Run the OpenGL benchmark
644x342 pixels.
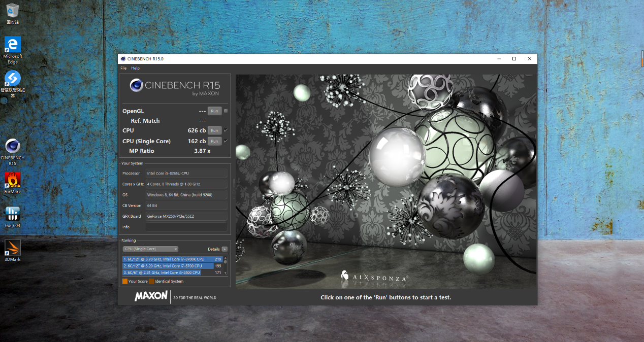214,111
